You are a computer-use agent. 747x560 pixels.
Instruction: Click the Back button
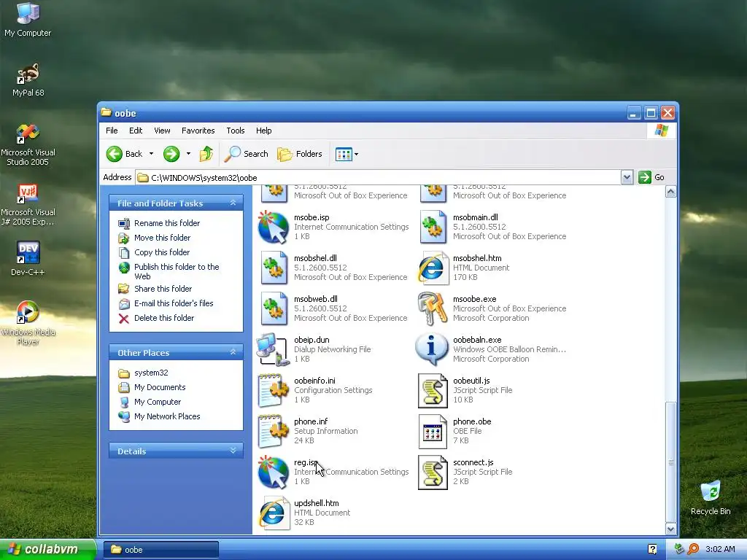click(125, 154)
